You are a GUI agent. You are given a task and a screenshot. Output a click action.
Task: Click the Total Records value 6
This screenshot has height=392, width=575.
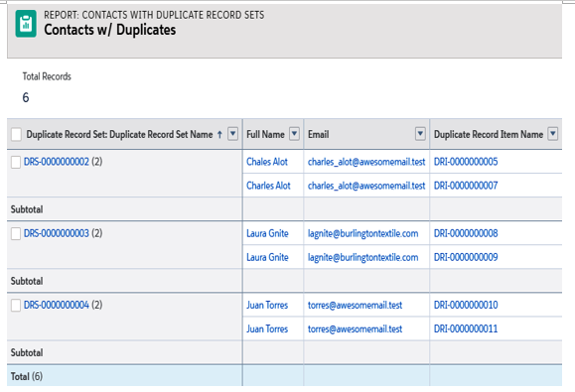(x=26, y=97)
